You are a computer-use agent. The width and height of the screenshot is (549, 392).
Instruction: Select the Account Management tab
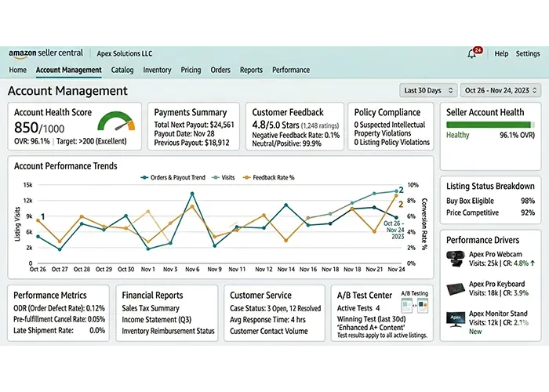(x=69, y=70)
